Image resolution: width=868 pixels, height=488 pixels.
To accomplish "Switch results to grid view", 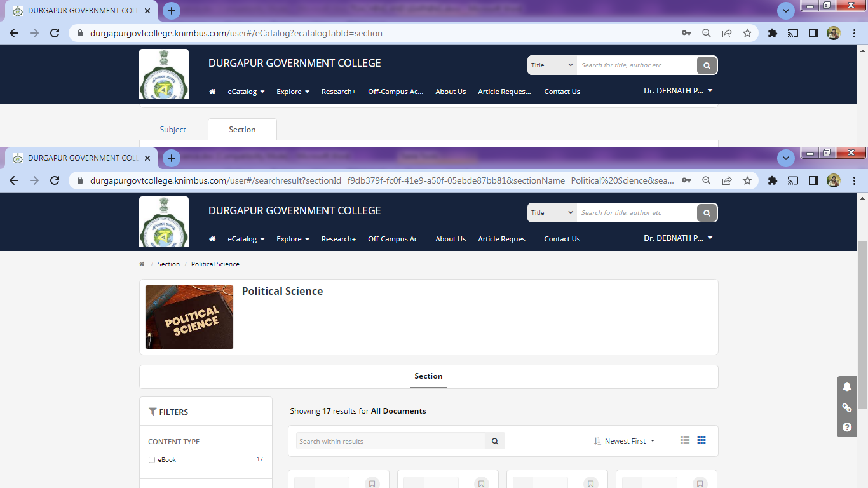I will 702,440.
